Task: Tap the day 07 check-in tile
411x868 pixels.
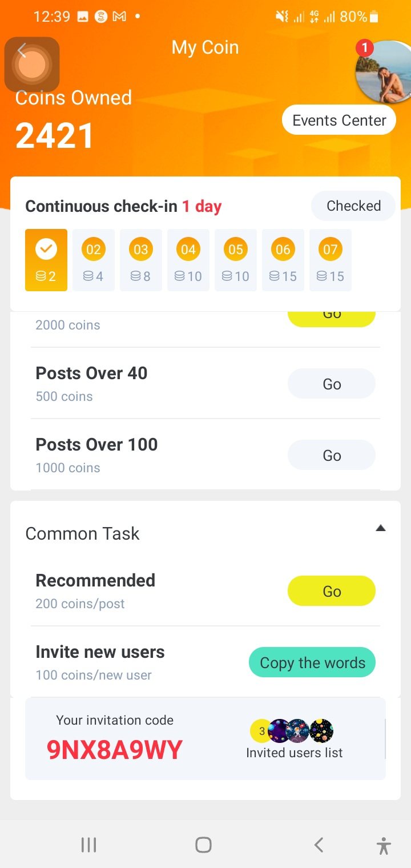Action: tap(330, 260)
